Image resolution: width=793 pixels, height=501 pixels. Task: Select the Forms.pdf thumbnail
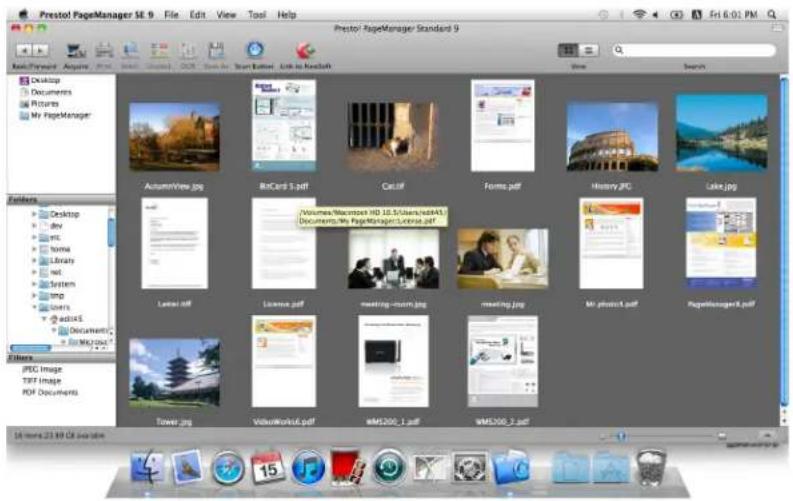502,125
